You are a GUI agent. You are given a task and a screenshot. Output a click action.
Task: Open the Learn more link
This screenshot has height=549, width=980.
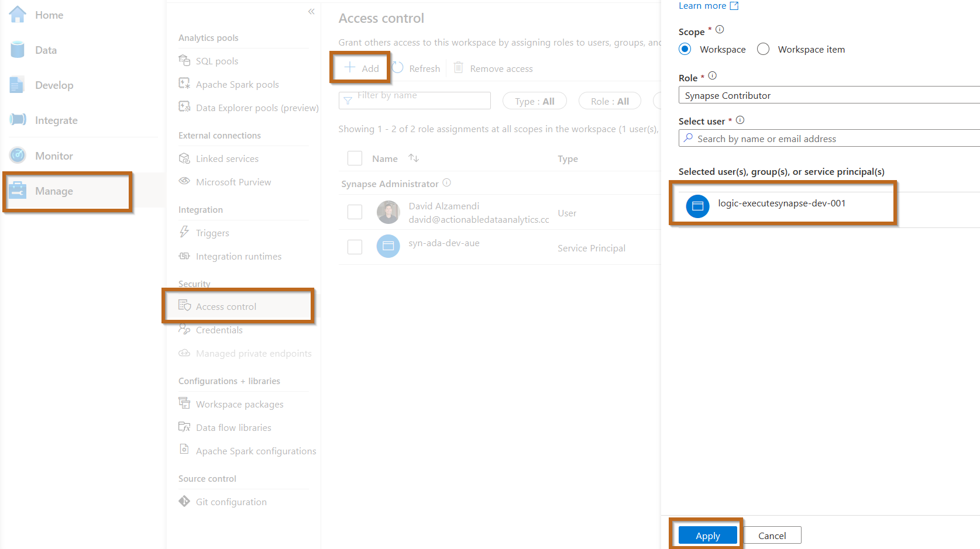coord(709,6)
